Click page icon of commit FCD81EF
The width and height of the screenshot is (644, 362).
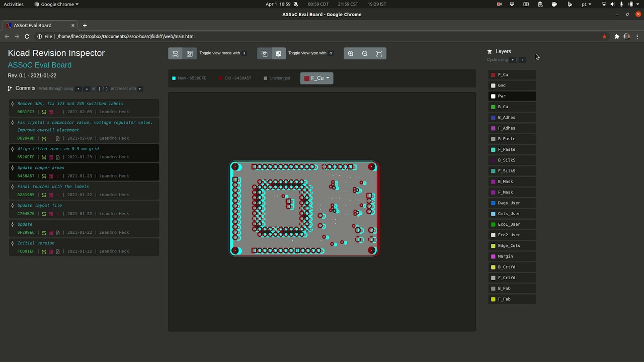click(x=58, y=251)
